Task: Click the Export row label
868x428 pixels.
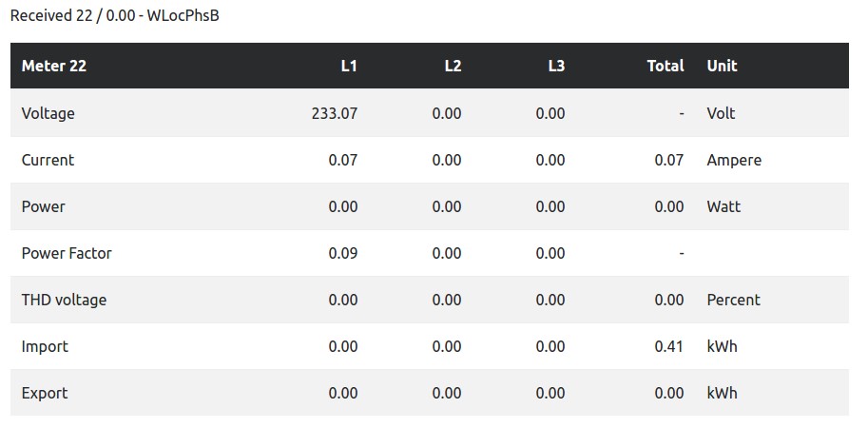Action: pos(45,393)
